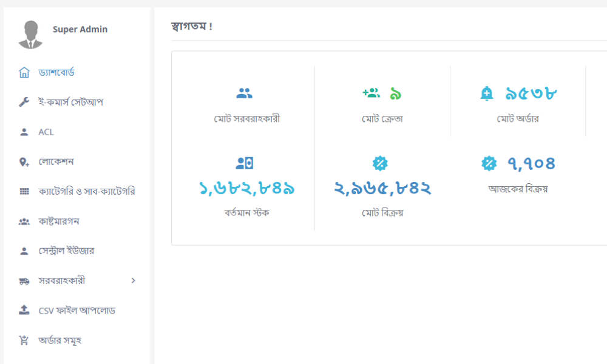Click the মোট বিক্রয় total ২,৯৬৫,৮৪২
Image resolution: width=607 pixels, height=364 pixels.
pos(382,188)
